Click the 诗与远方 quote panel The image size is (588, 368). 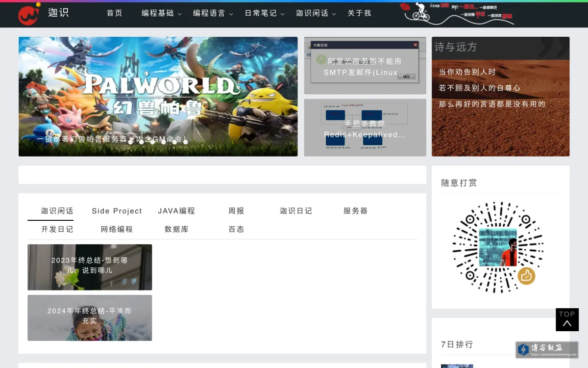pos(500,97)
